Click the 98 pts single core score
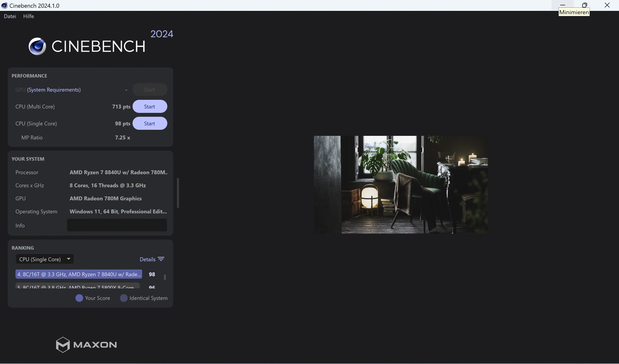619x364 pixels. point(123,124)
